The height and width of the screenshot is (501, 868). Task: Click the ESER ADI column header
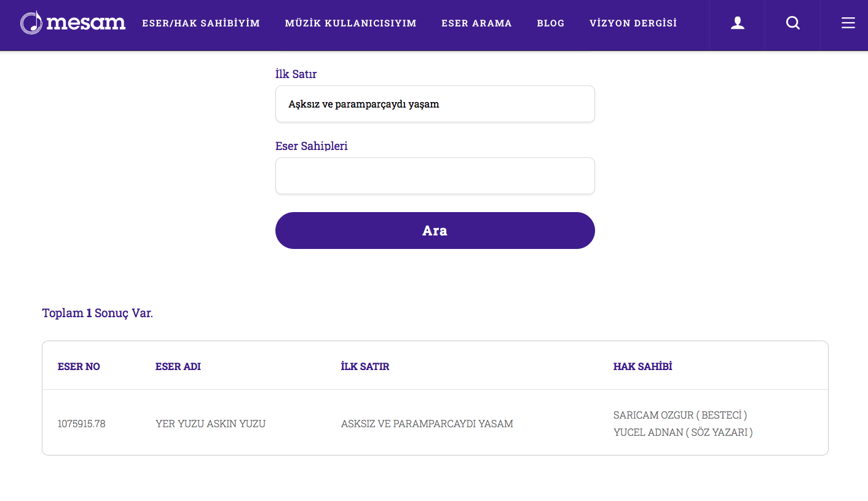coord(178,366)
